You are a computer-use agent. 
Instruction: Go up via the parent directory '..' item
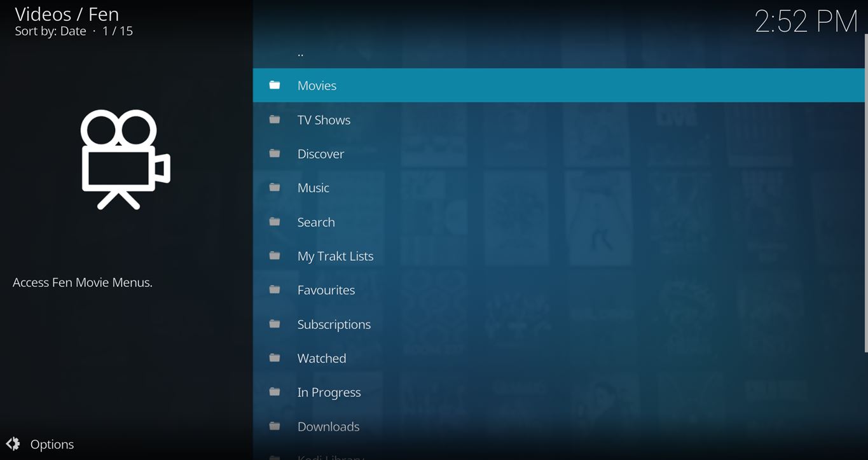coord(301,53)
